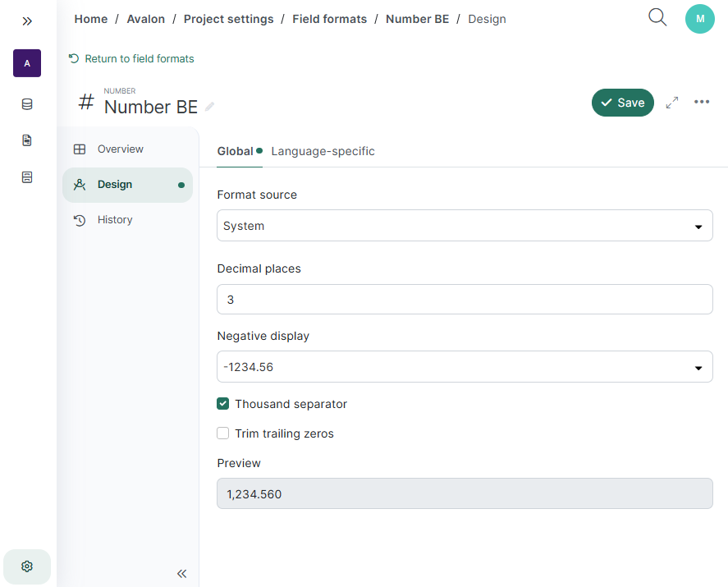Open the user profile avatar M
Image resolution: width=728 pixels, height=587 pixels.
click(x=699, y=19)
